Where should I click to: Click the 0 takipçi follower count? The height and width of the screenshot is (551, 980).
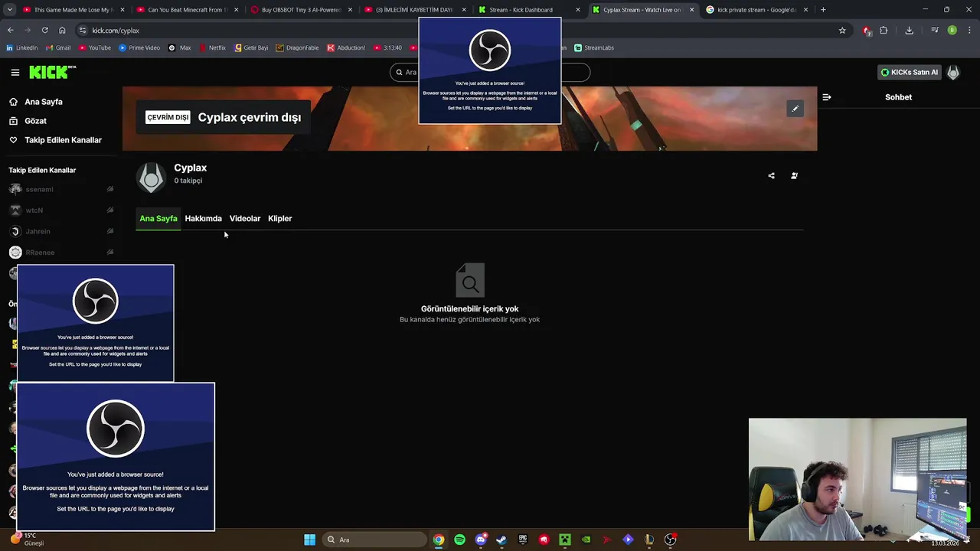tap(188, 181)
